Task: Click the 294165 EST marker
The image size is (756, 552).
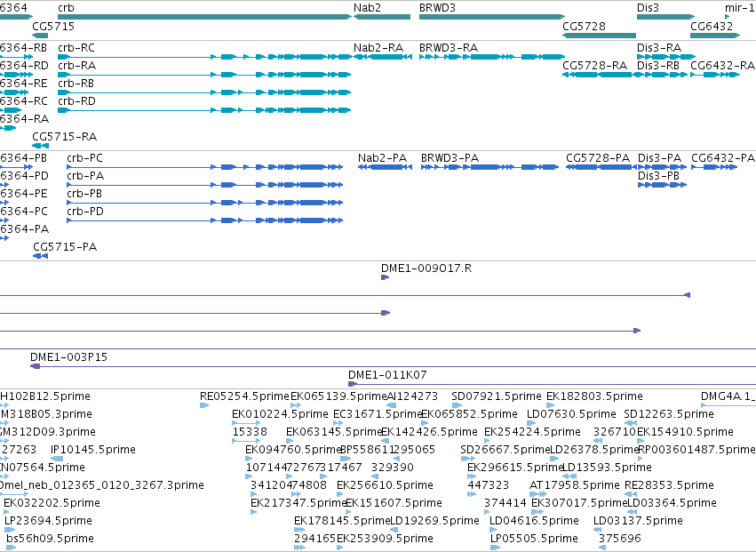Action: coord(299,548)
